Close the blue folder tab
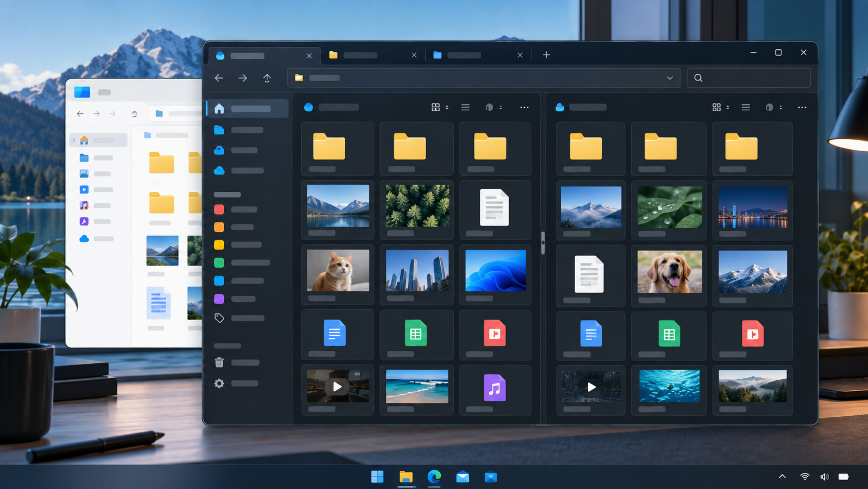Screen dimensions: 868x489 point(520,55)
